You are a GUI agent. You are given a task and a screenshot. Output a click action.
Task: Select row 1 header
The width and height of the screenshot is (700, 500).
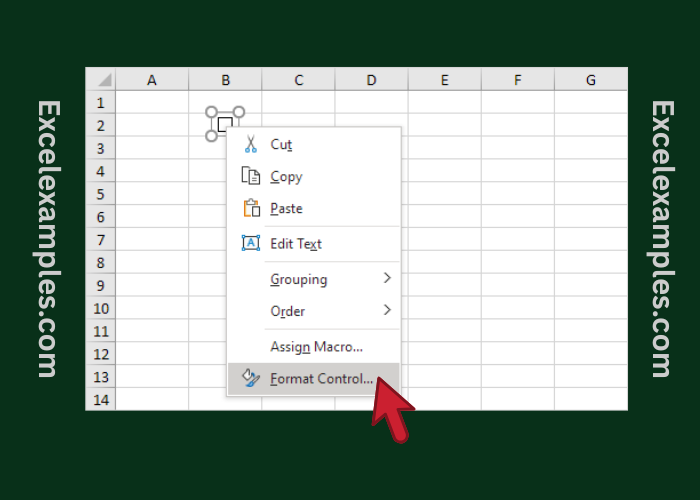100,103
